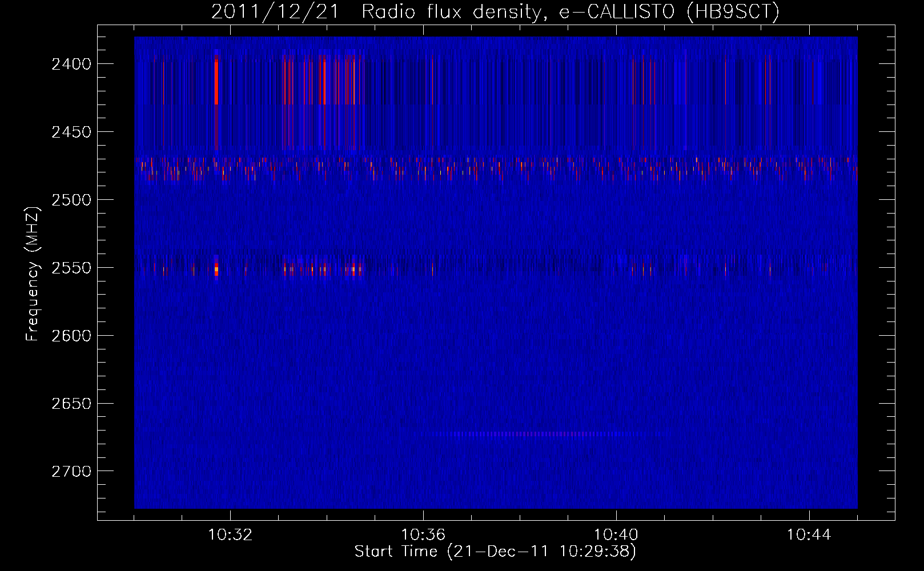Click the HB9SCT station label in title
Screen dimensions: 924x571
pos(733,12)
